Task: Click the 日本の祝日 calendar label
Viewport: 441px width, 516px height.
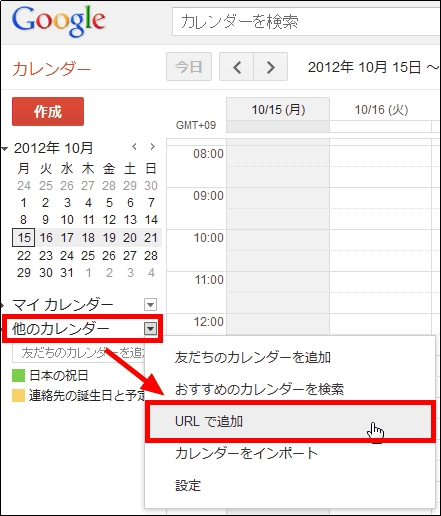Action: pyautogui.click(x=59, y=376)
